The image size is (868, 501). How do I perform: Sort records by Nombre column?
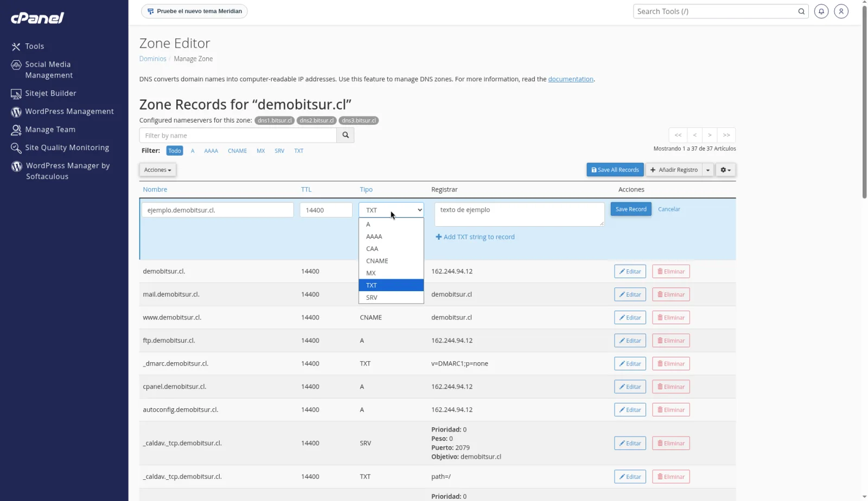tap(155, 190)
